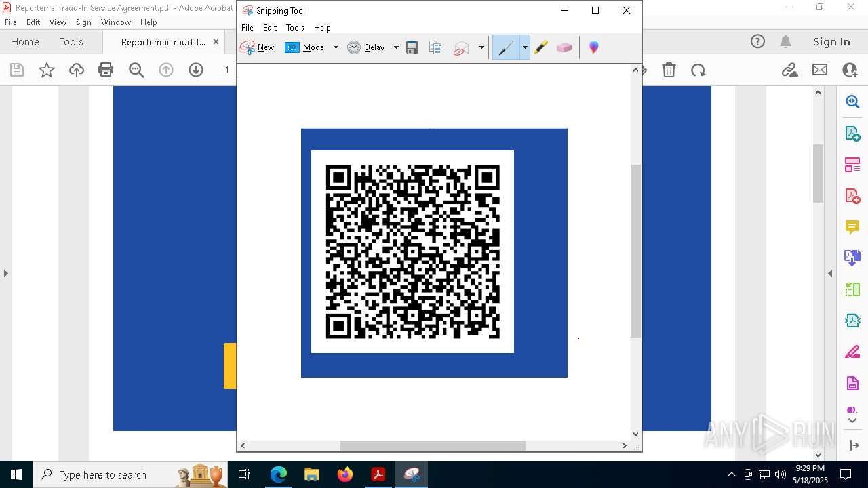Open Acrobat's View menu
The width and height of the screenshot is (868, 488).
pos(58,22)
